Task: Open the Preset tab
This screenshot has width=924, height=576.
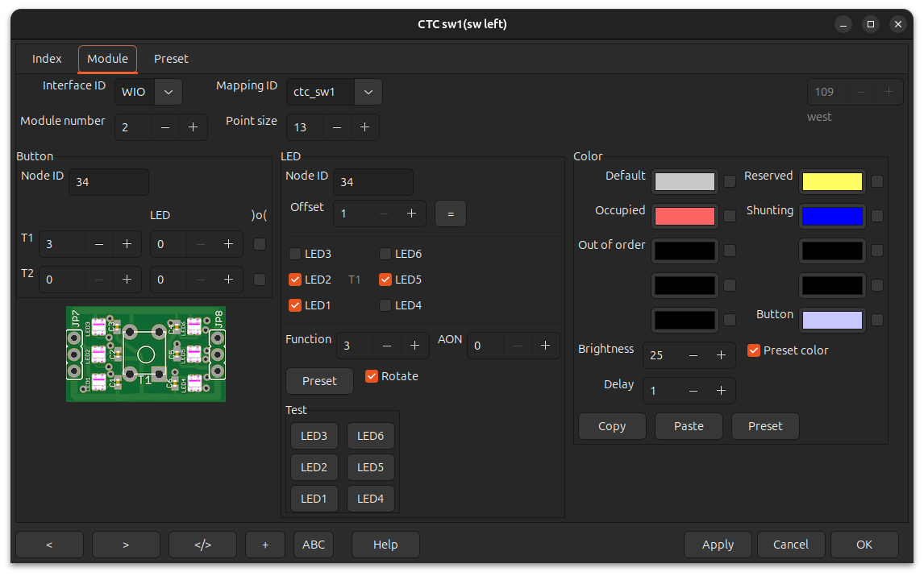Action: [171, 59]
